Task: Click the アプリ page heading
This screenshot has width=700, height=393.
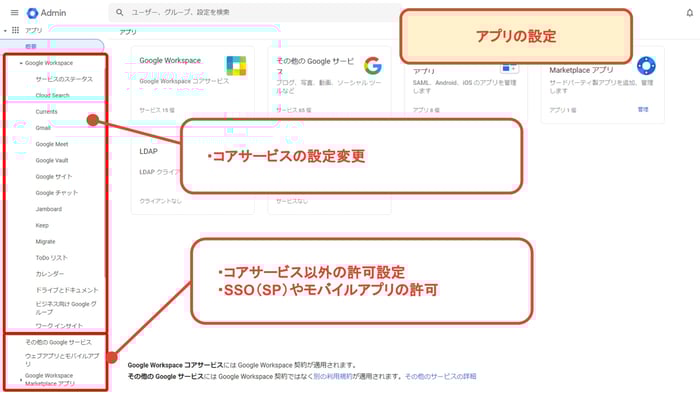Action: point(128,32)
